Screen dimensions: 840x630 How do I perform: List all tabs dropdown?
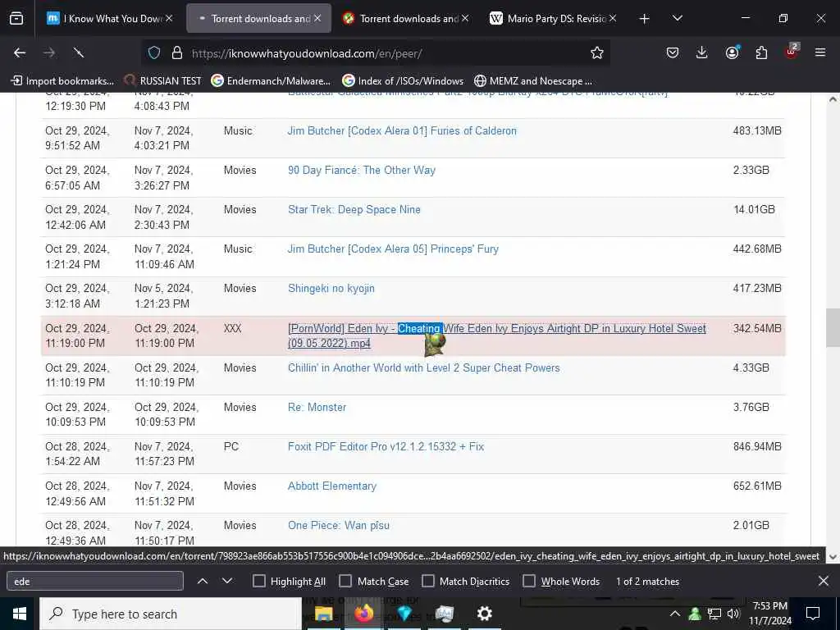(x=677, y=19)
